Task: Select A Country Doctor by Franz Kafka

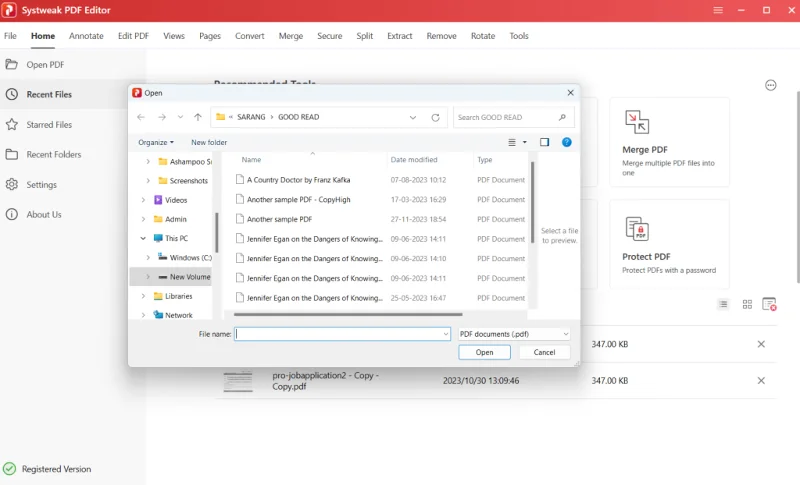Action: tap(298, 180)
